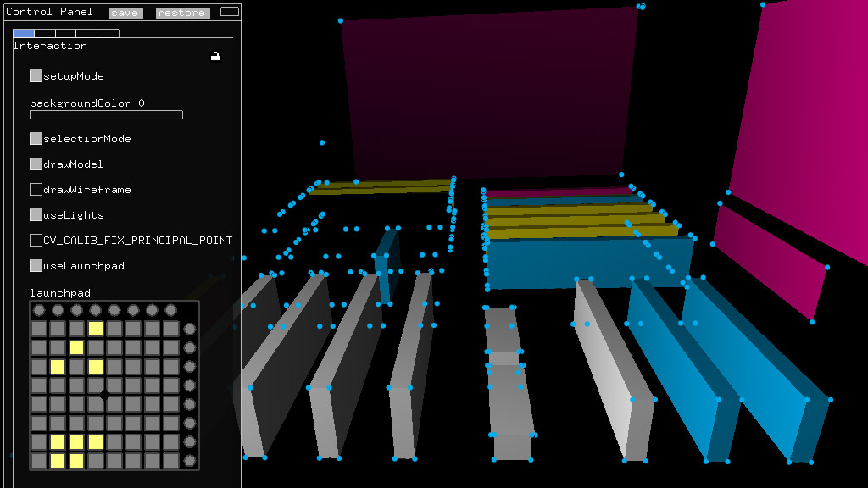The image size is (868, 488).
Task: Click the lit yellow pad in launchpad first row
Action: (x=96, y=330)
